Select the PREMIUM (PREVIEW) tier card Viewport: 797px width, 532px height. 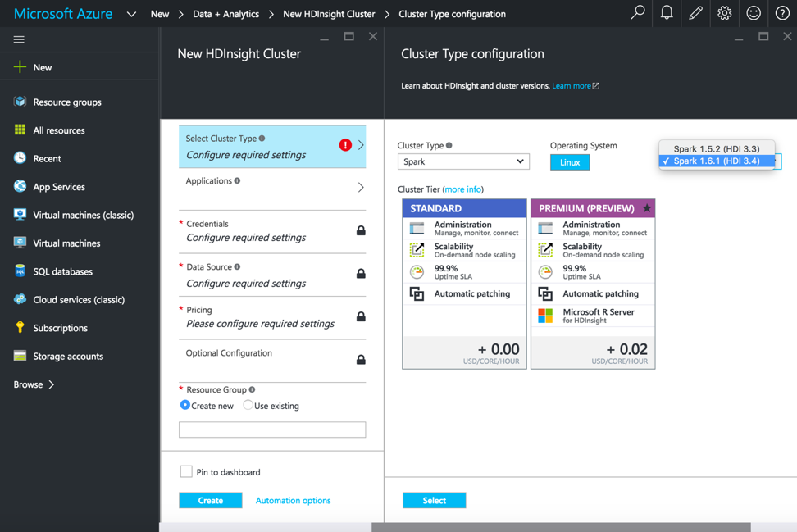click(x=593, y=284)
